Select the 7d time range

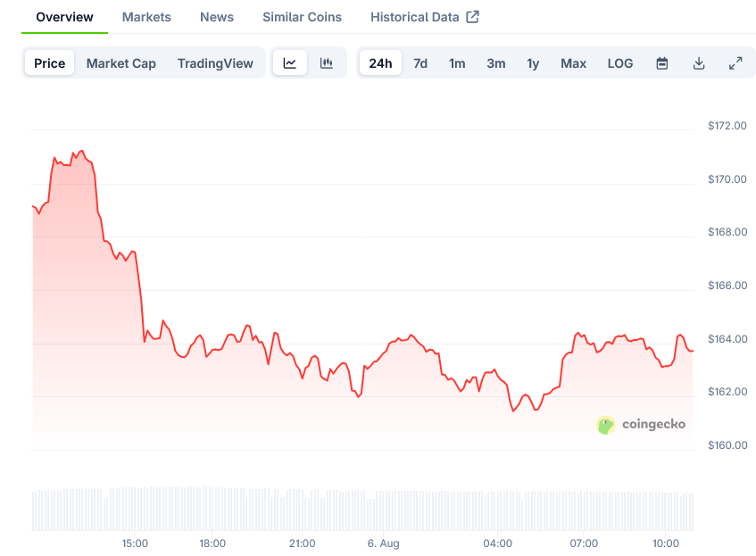point(420,63)
